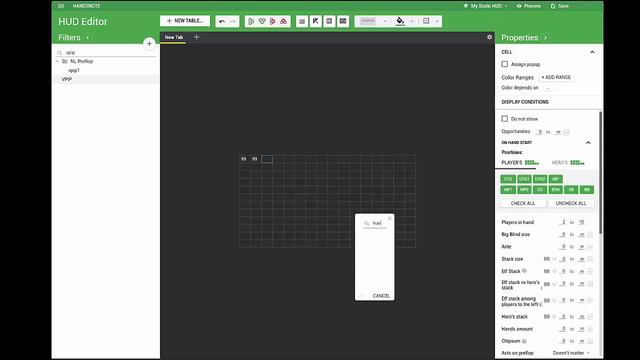Screen dimensions: 640x360
Task: Switch to HERO'S positions tab
Action: [568, 162]
